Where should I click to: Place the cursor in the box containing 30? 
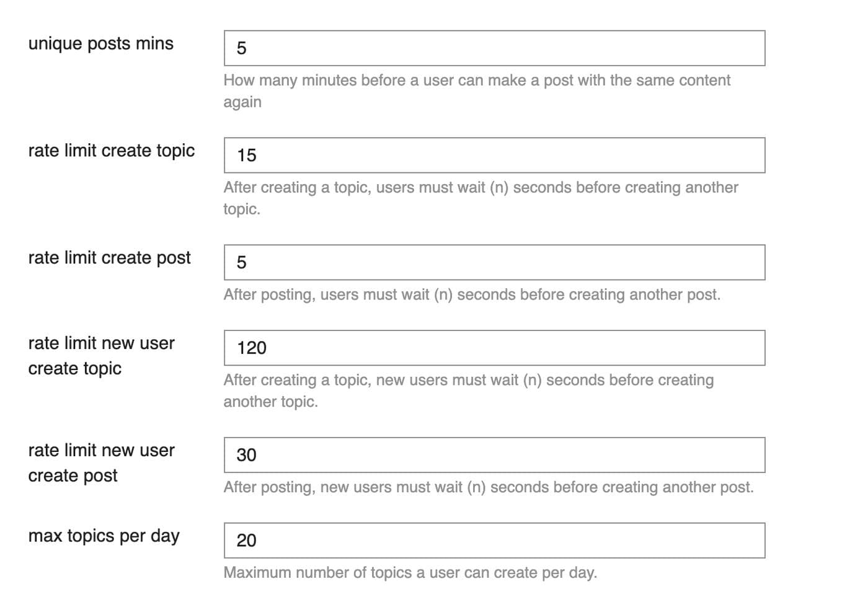pos(494,456)
